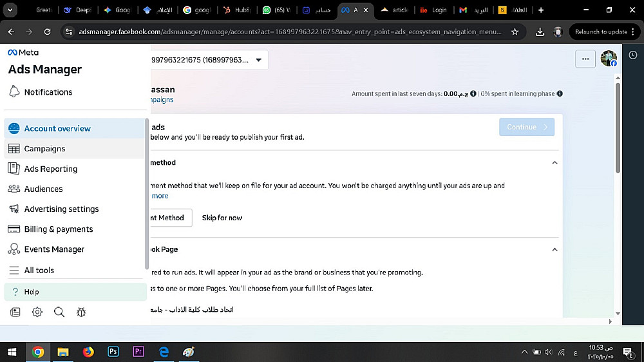644x362 pixels.
Task: Open volume control in system tray
Action: point(548,352)
